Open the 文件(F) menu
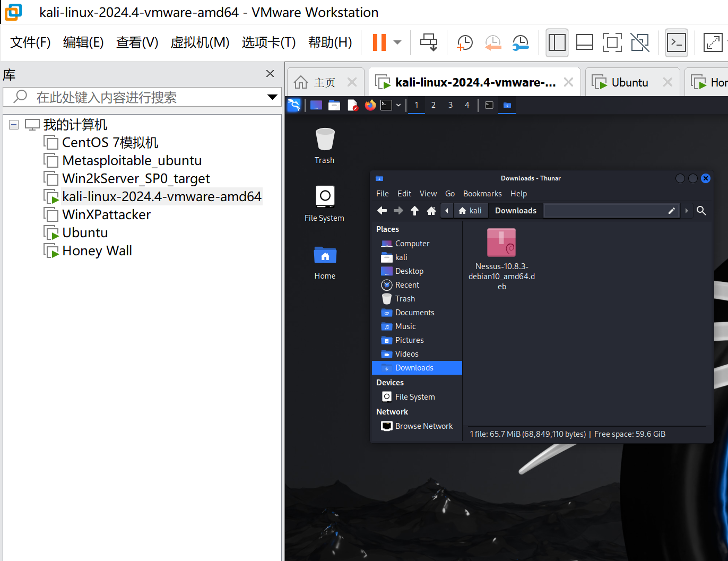This screenshot has width=728, height=561. 30,42
